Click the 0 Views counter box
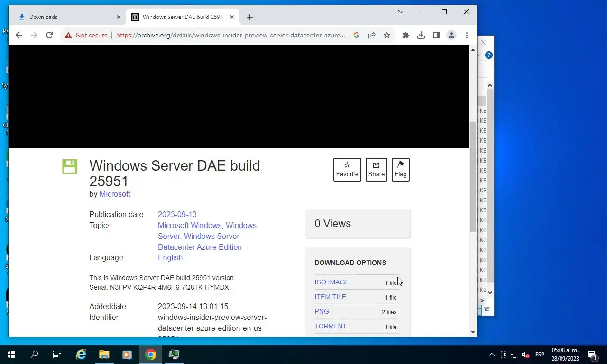Image resolution: width=607 pixels, height=364 pixels. 358,224
